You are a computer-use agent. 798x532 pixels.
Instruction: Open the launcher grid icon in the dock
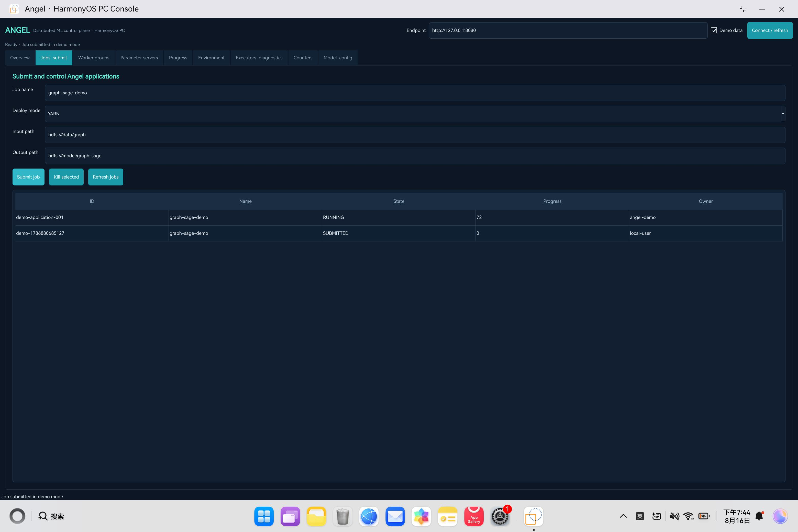[x=264, y=516]
